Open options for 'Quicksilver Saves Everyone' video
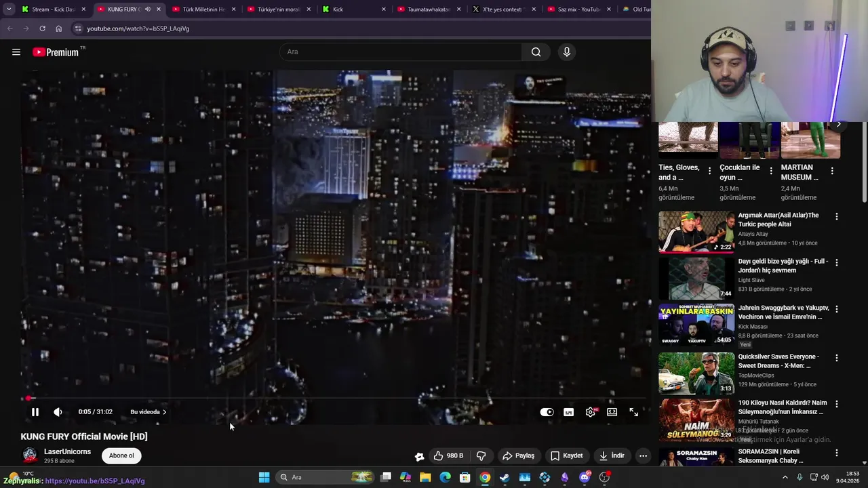 [x=837, y=358]
